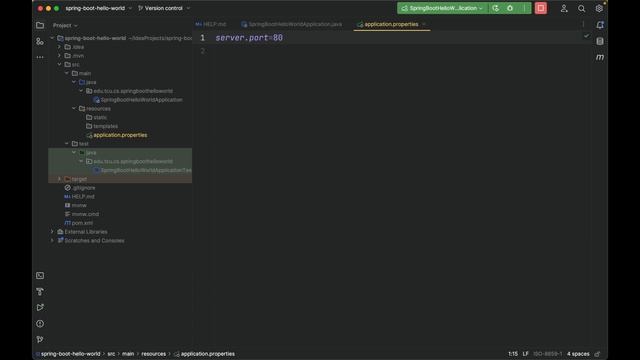Screen dimensions: 640x360
Task: Open the user account icon
Action: [x=564, y=8]
